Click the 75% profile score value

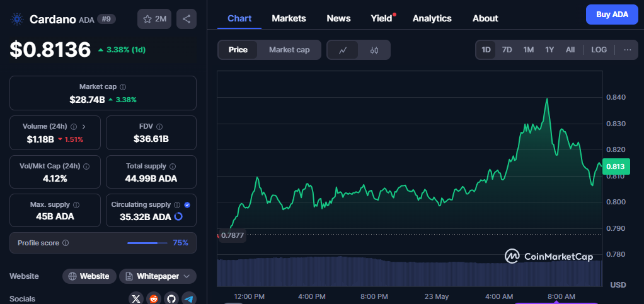(x=180, y=243)
